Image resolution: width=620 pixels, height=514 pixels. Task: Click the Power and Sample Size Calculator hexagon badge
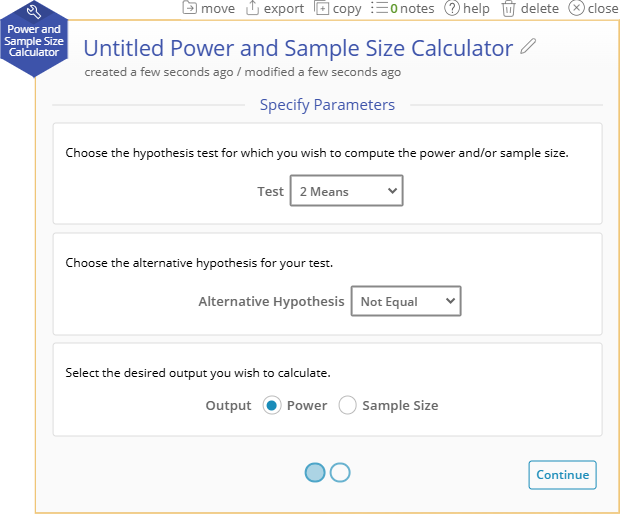pos(34,39)
